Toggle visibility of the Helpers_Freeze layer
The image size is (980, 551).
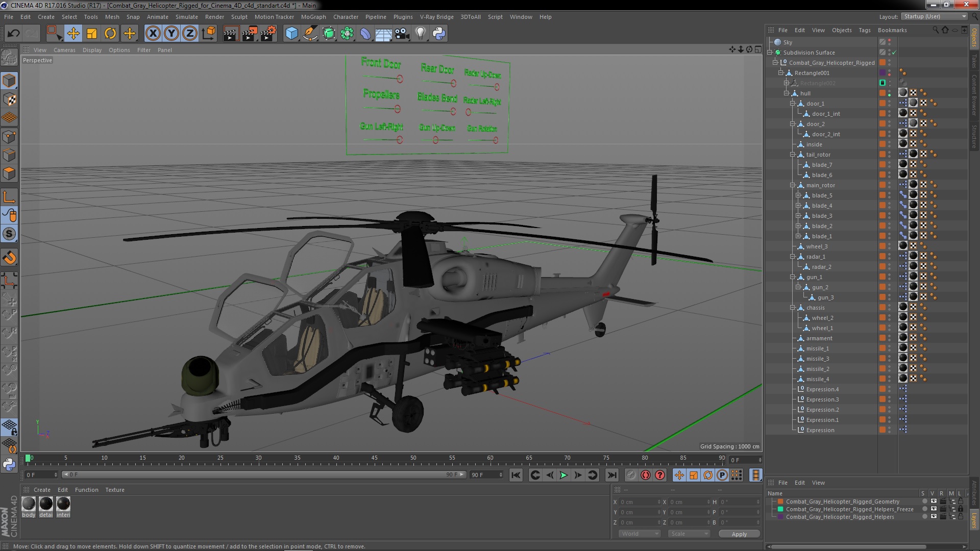tap(934, 509)
